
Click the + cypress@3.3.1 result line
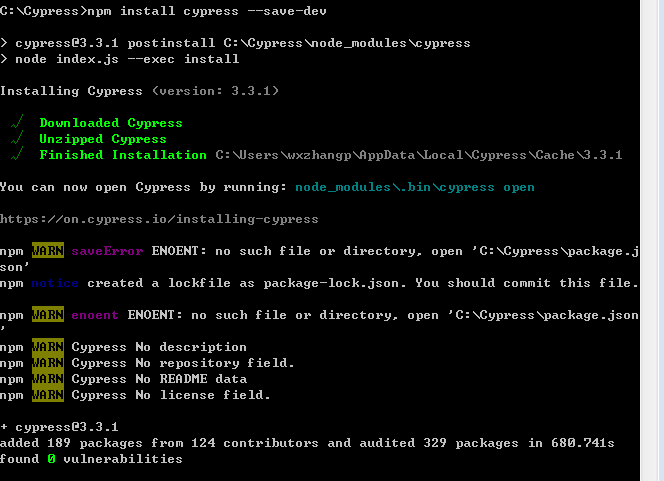59,427
